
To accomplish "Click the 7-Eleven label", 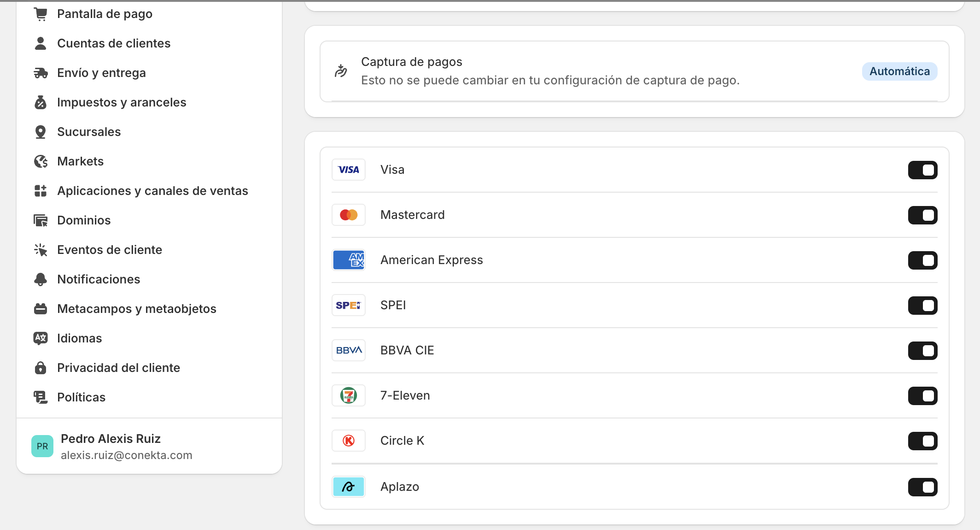I will click(405, 395).
